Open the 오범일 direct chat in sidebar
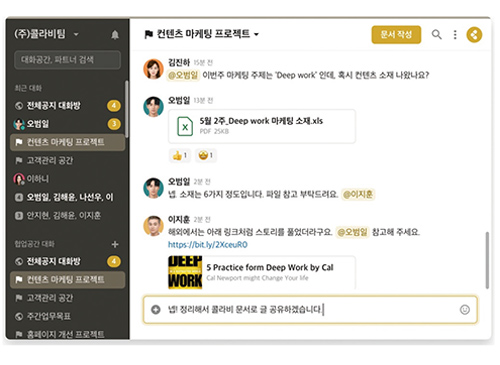500x365 pixels. (x=67, y=124)
